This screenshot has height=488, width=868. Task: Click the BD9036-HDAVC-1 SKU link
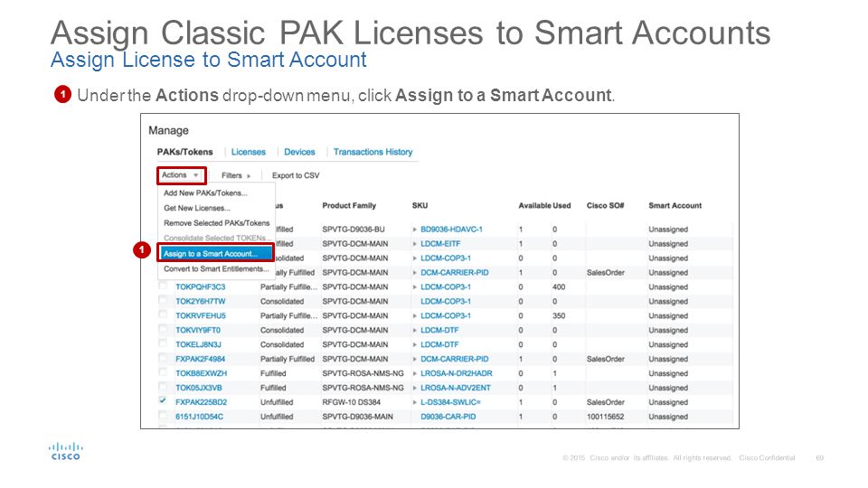point(451,229)
